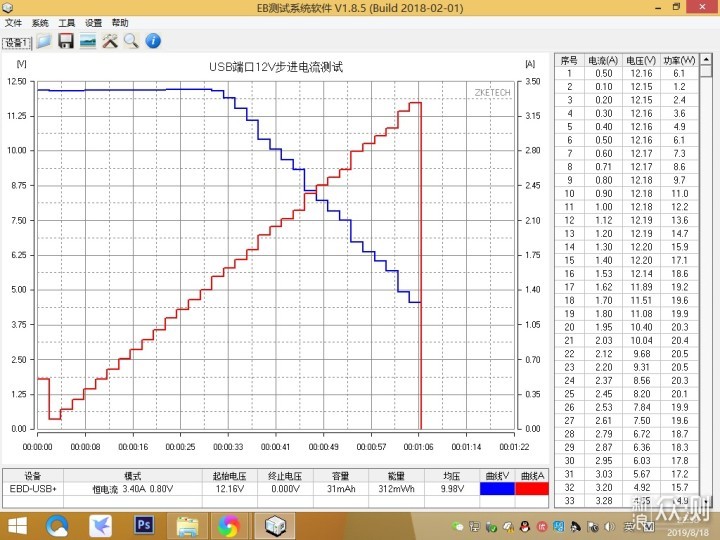Image resolution: width=720 pixels, height=540 pixels.
Task: Open the 系统 menu
Action: pyautogui.click(x=40, y=23)
